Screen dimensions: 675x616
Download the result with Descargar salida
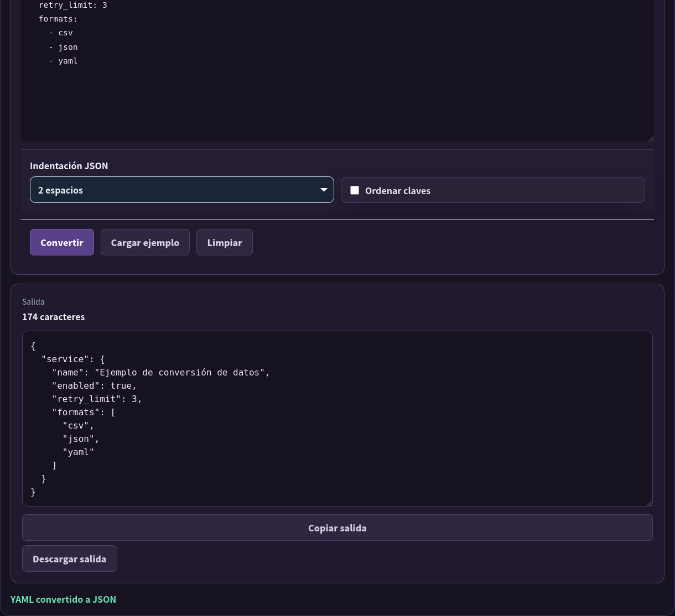(70, 558)
